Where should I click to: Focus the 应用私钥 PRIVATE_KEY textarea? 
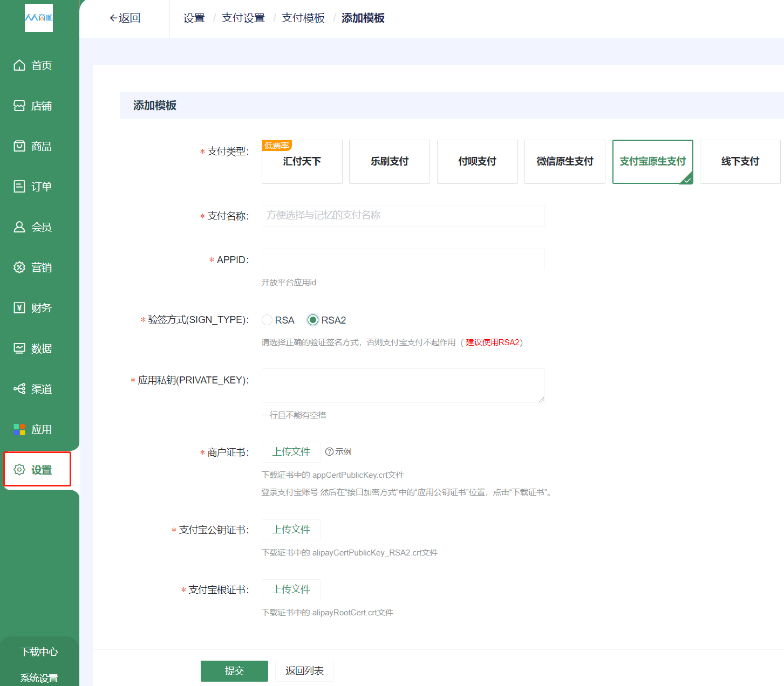point(403,386)
